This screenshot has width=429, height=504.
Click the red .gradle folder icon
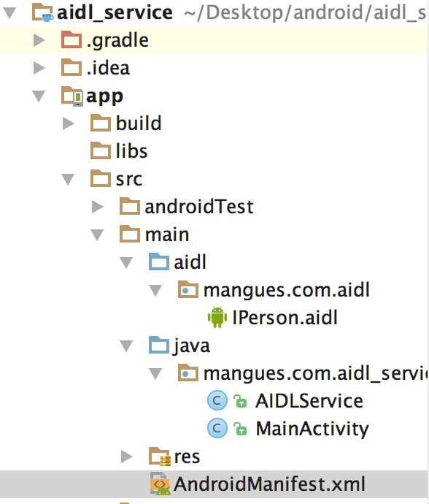pyautogui.click(x=71, y=39)
